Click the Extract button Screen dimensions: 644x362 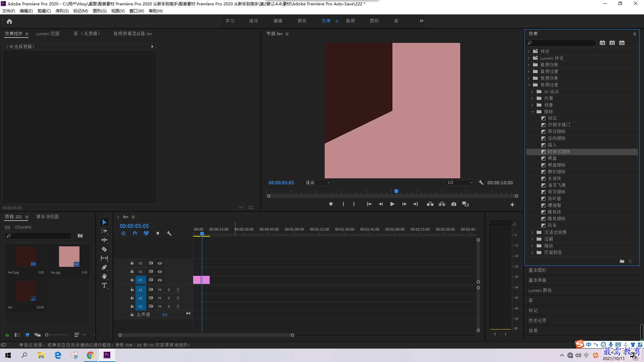(442, 204)
